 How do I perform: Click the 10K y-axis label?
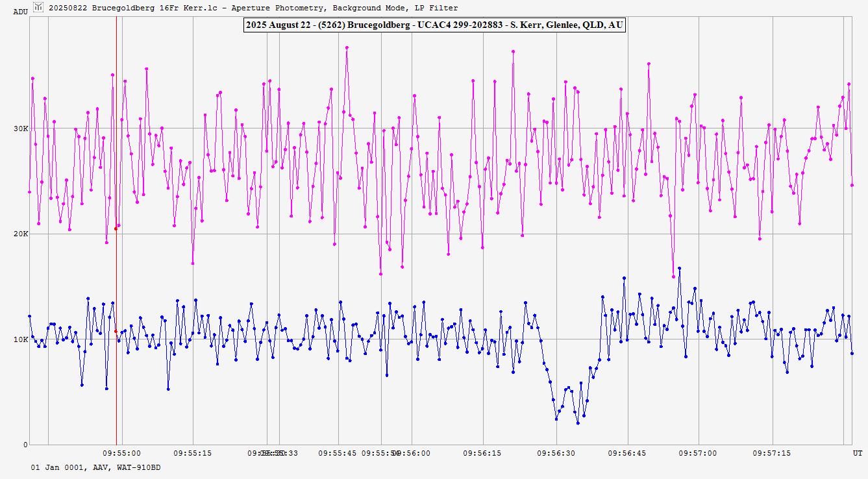pyautogui.click(x=20, y=339)
